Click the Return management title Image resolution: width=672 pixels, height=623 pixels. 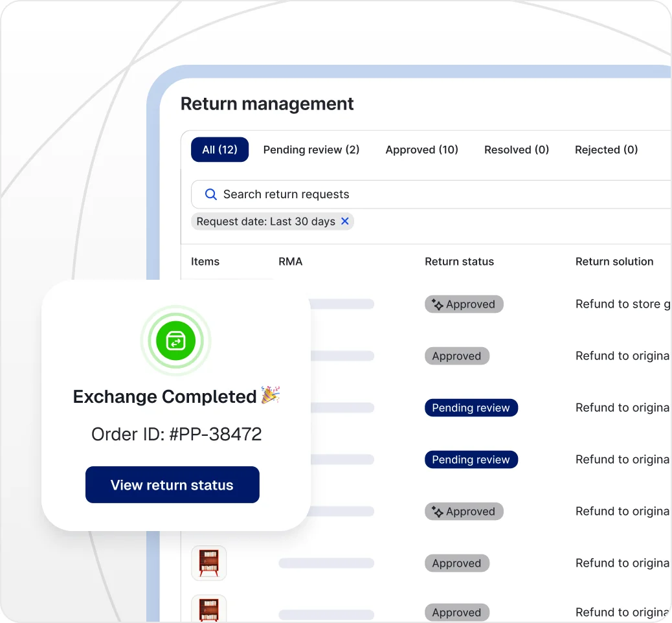pyautogui.click(x=267, y=104)
